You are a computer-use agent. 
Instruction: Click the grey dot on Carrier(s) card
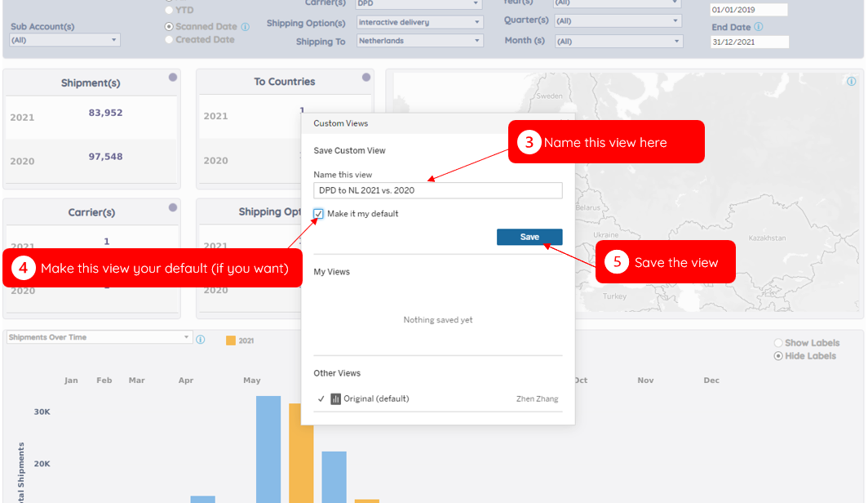(173, 207)
